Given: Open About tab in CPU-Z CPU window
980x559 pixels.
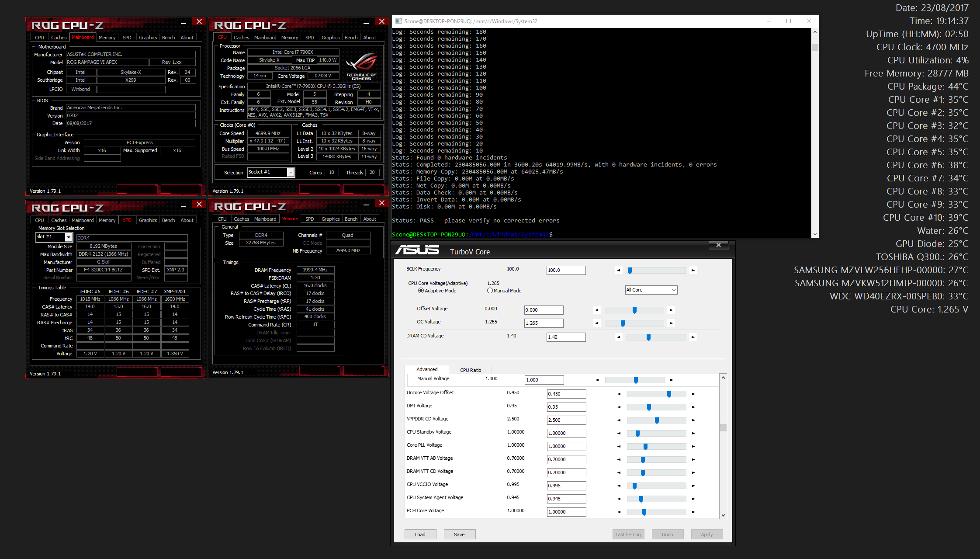Looking at the screenshot, I should pos(370,38).
